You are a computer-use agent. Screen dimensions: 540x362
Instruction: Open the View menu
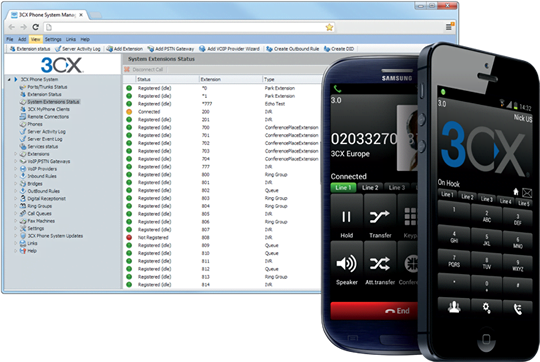tap(35, 39)
